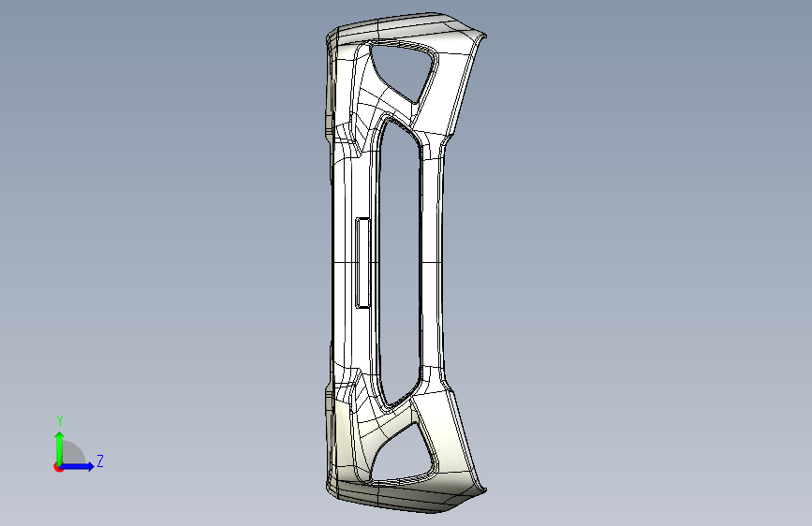Select the long central opening rim of the model

[x=399, y=261]
